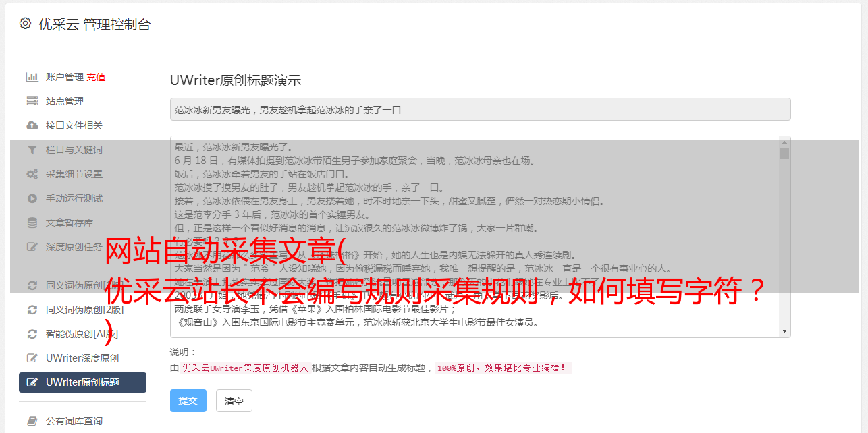Click the database icon for 文章暂存库
The width and height of the screenshot is (868, 433).
coord(32,223)
